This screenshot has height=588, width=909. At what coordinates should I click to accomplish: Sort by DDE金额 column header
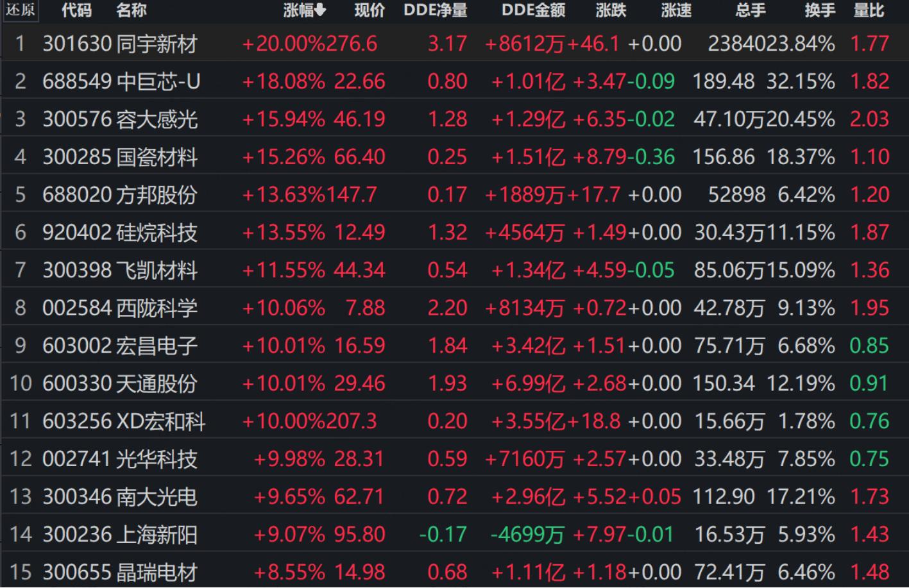(533, 10)
